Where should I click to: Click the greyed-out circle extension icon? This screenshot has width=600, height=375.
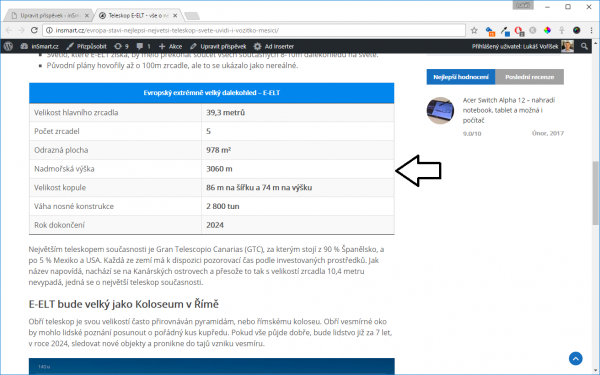tap(533, 30)
